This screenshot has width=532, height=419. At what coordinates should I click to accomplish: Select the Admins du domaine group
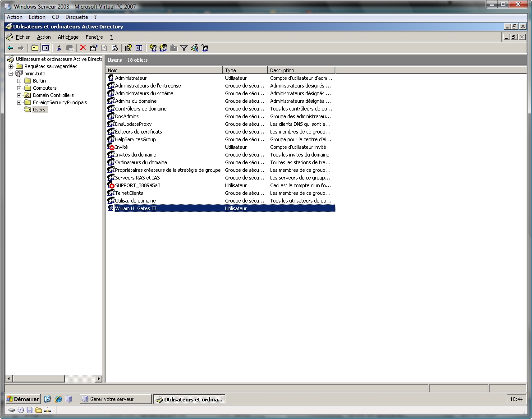click(220, 101)
